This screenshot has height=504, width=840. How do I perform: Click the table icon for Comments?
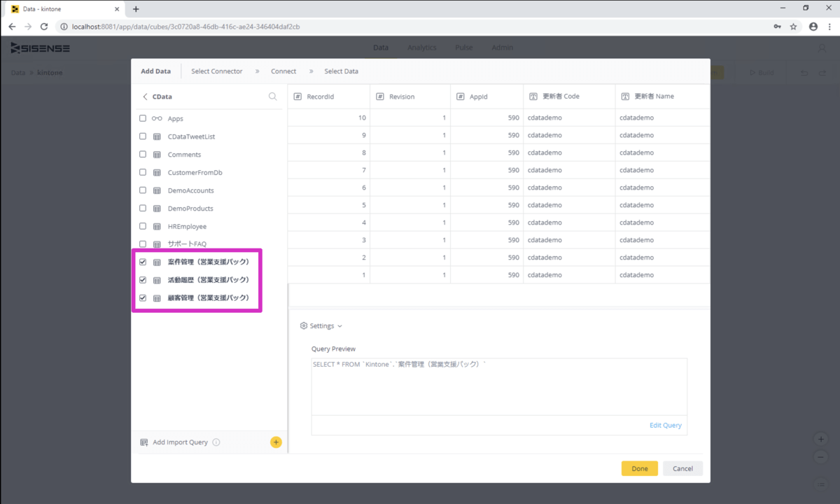coord(157,155)
